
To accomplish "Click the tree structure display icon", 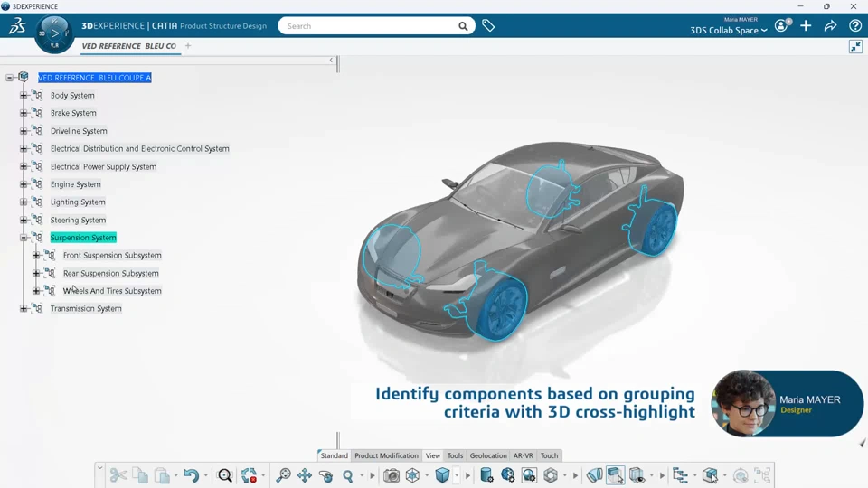I will 680,475.
